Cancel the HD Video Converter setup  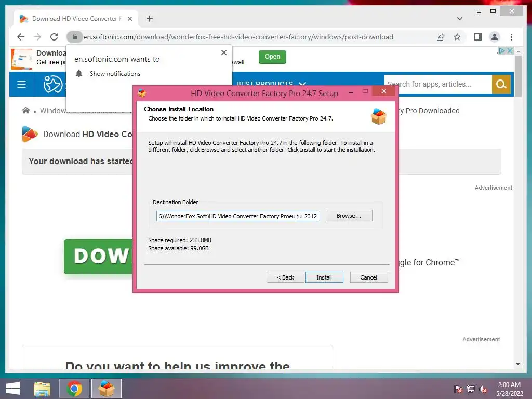point(368,277)
